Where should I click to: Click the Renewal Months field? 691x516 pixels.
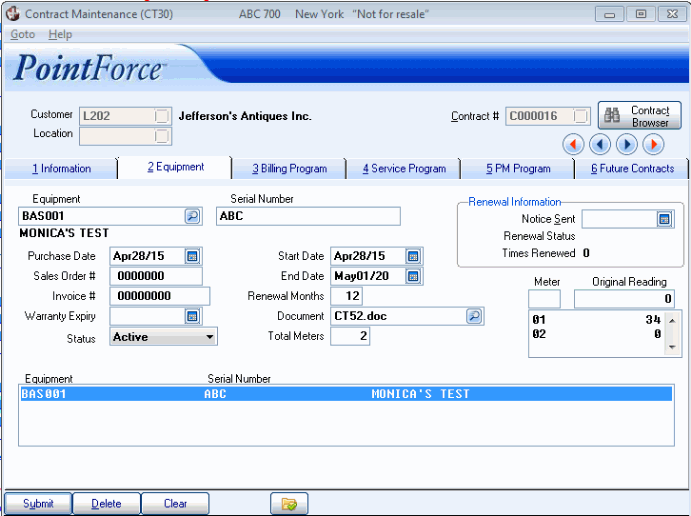click(346, 296)
